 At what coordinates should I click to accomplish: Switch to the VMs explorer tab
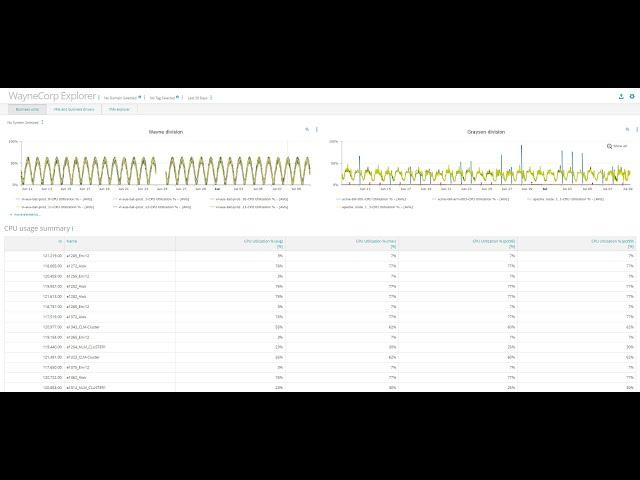[120, 109]
